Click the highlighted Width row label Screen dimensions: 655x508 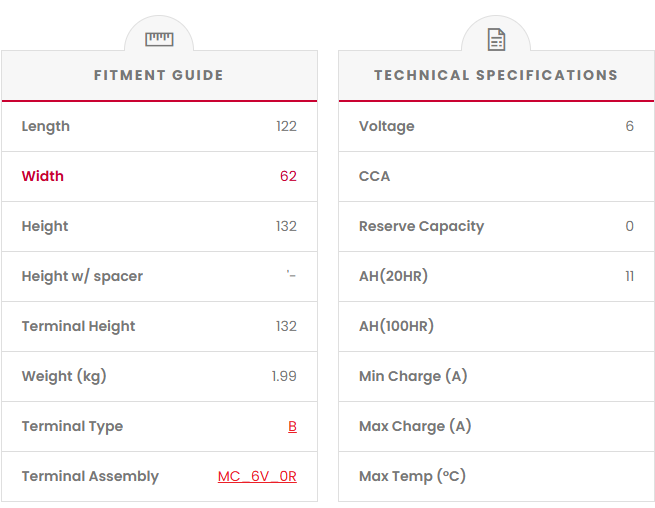[x=43, y=176]
